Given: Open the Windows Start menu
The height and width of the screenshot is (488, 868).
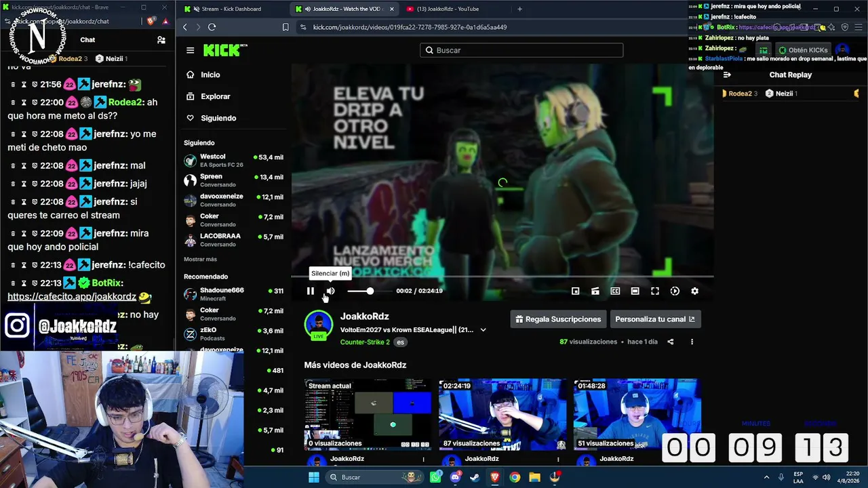Looking at the screenshot, I should pyautogui.click(x=314, y=477).
